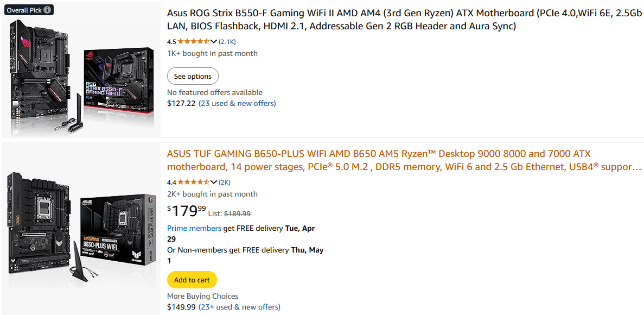
Task: Expand rating chevron for TUF B650-PLUS
Action: pyautogui.click(x=214, y=182)
